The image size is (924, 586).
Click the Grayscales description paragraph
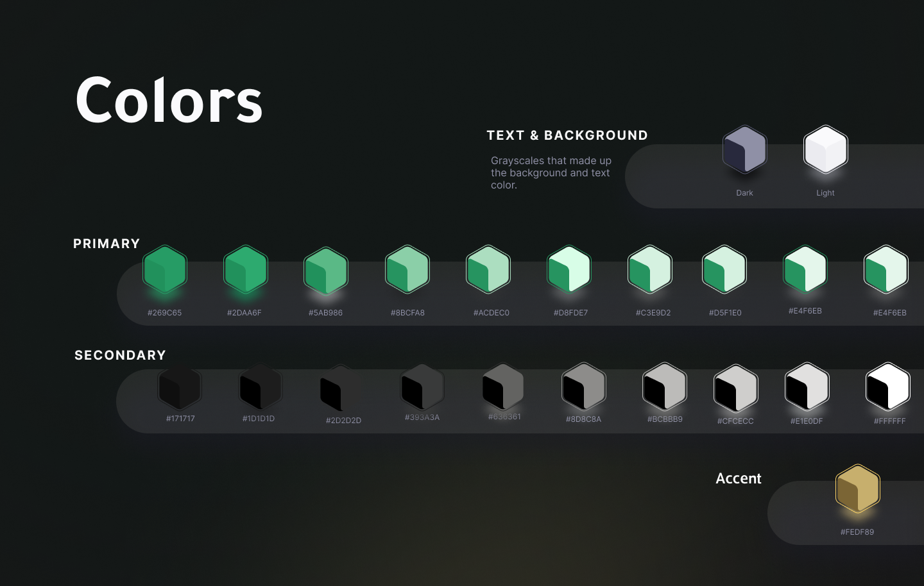pos(551,172)
